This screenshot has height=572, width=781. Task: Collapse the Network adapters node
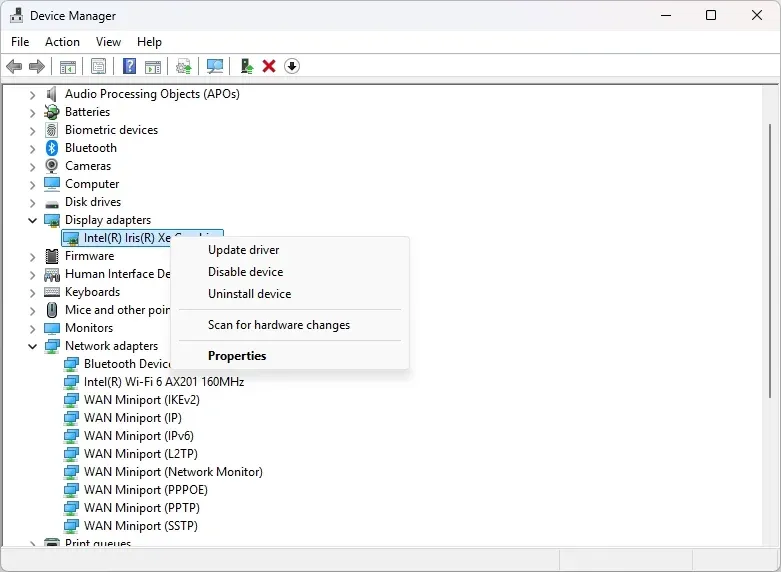[x=32, y=346]
